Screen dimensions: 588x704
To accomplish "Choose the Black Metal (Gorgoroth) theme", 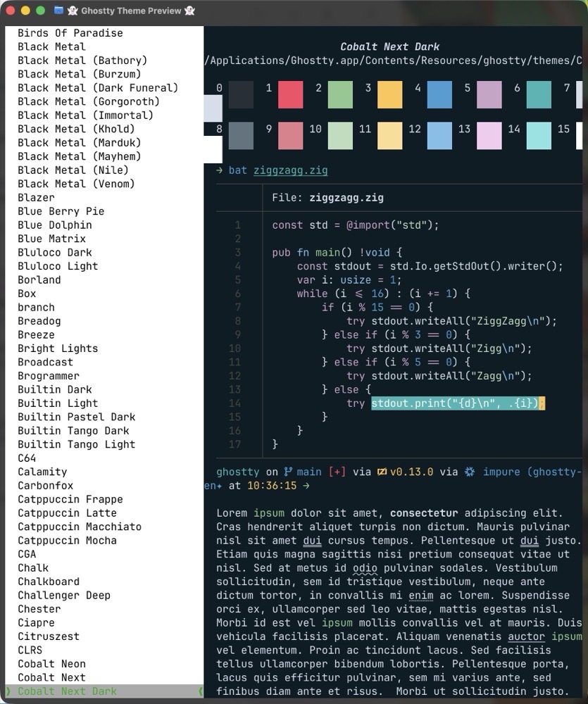I will pyautogui.click(x=89, y=101).
